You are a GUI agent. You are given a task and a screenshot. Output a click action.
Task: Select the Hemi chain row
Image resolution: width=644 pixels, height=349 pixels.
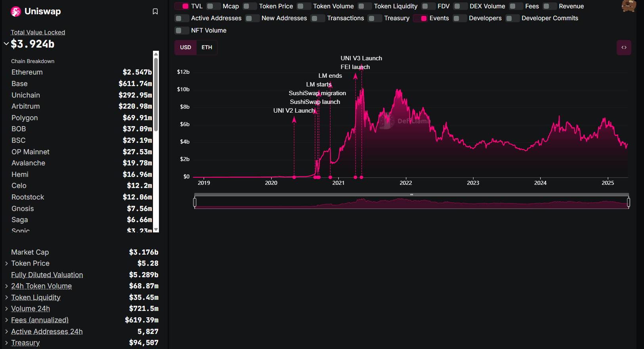pos(82,174)
